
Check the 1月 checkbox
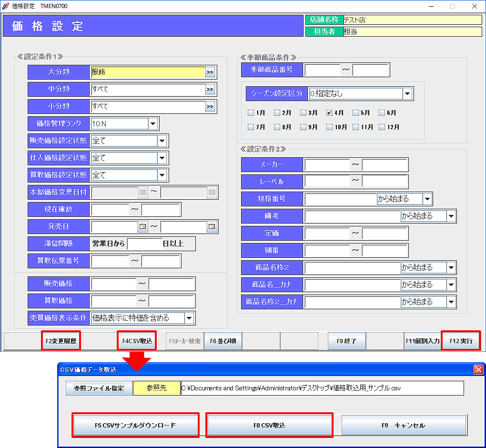251,113
